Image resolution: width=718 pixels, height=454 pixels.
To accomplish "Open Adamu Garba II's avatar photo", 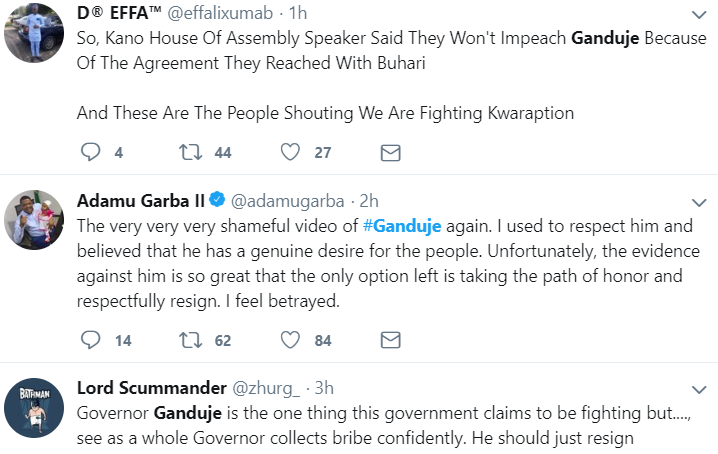I will tap(34, 220).
